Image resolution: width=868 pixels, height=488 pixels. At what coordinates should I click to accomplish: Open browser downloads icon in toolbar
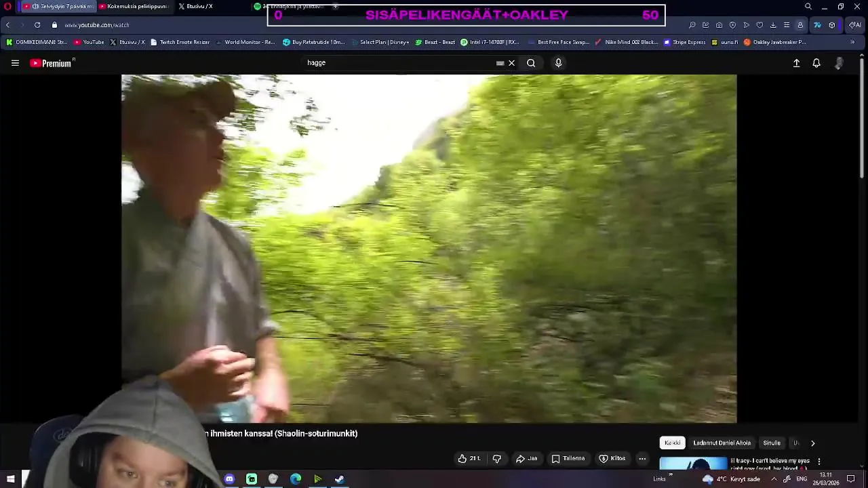pos(773,25)
